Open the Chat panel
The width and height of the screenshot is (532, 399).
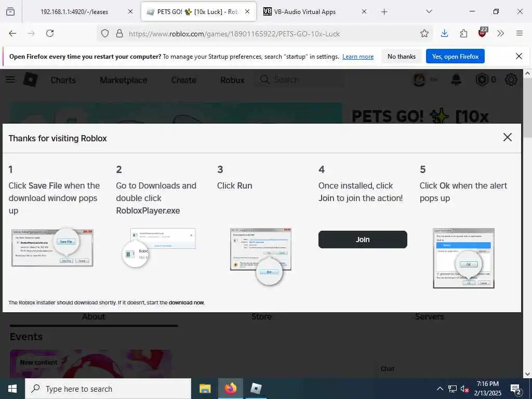(388, 368)
